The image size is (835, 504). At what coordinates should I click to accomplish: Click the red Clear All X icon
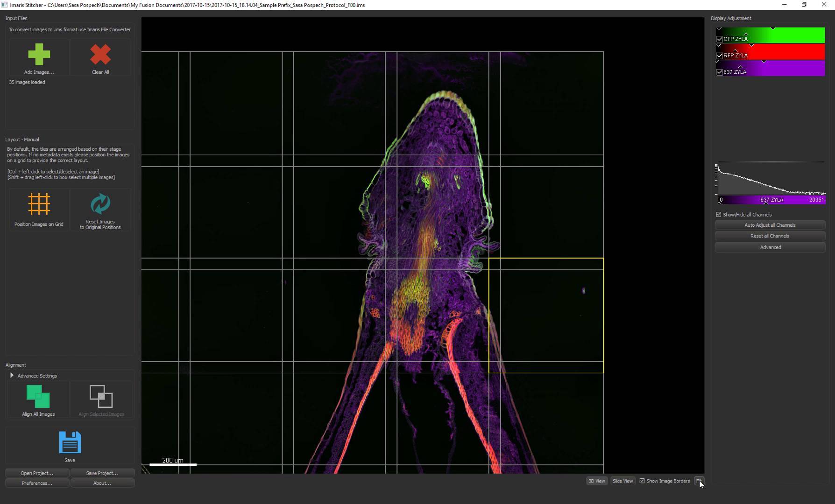tap(100, 55)
